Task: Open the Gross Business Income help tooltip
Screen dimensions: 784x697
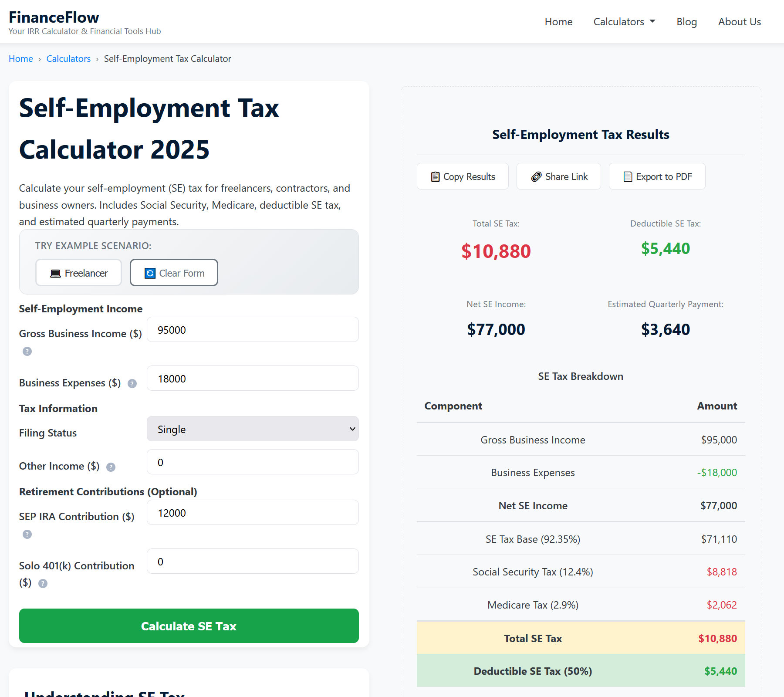Action: click(x=27, y=351)
